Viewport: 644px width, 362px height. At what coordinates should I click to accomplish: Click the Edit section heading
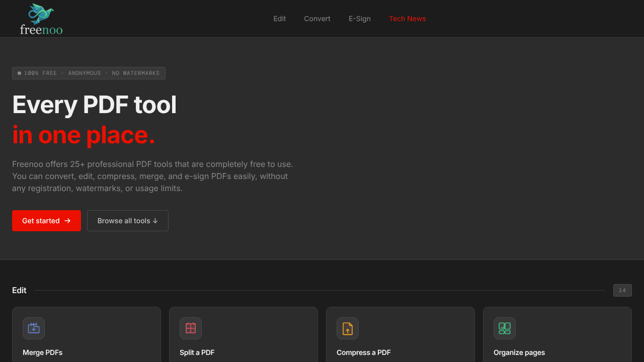point(19,290)
